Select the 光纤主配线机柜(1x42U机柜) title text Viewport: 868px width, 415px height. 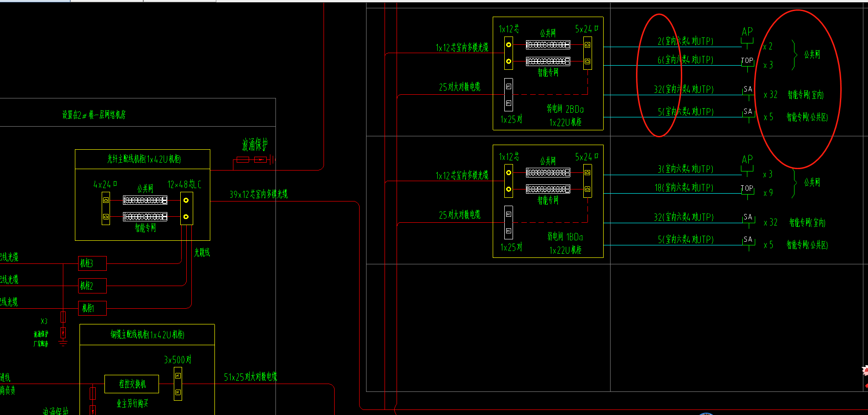tap(144, 159)
